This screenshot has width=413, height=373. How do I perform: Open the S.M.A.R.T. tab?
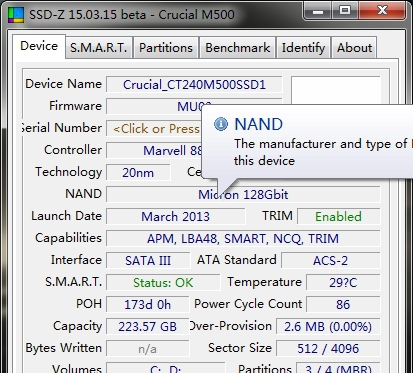[99, 48]
